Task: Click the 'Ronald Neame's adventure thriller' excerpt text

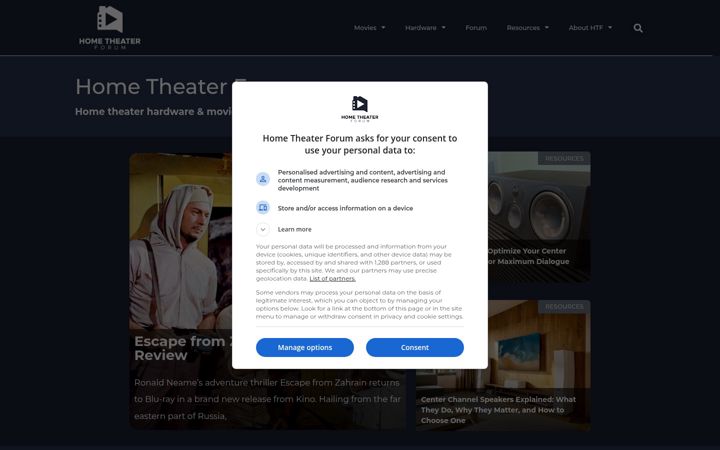Action: click(267, 399)
